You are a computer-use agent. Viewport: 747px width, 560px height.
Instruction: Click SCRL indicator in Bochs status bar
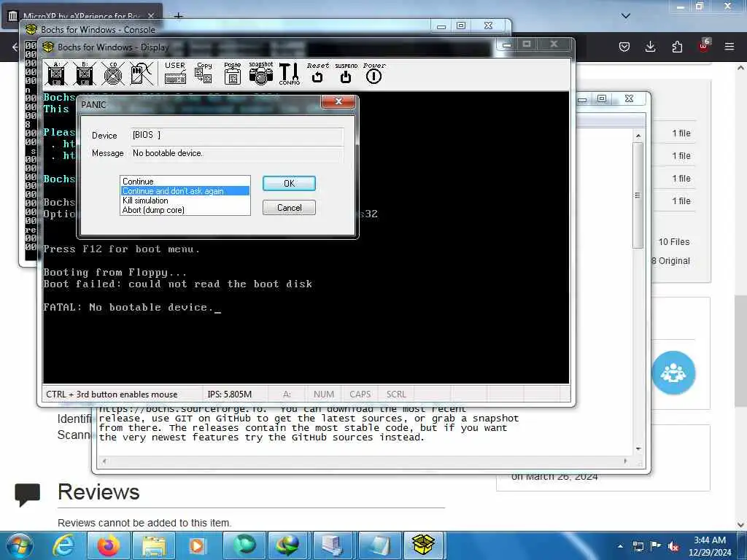[x=396, y=394]
